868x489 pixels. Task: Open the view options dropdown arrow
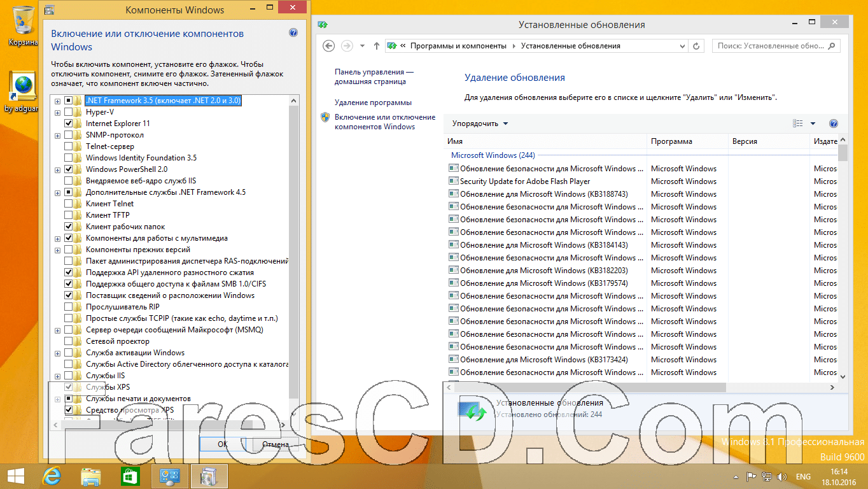coord(813,124)
